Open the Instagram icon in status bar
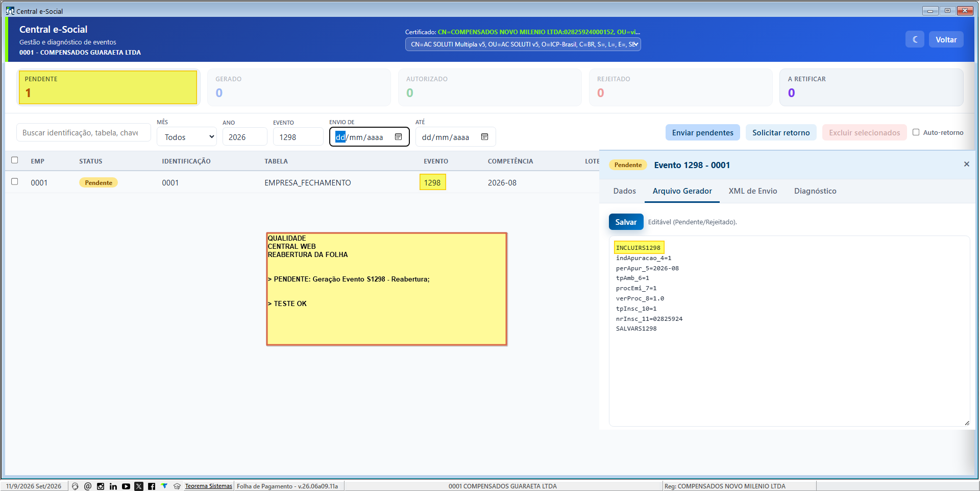The width and height of the screenshot is (980, 491). click(101, 486)
